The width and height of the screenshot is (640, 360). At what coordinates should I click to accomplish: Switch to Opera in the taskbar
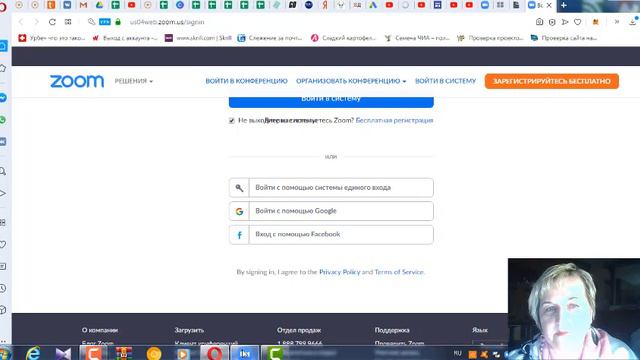coord(214,353)
